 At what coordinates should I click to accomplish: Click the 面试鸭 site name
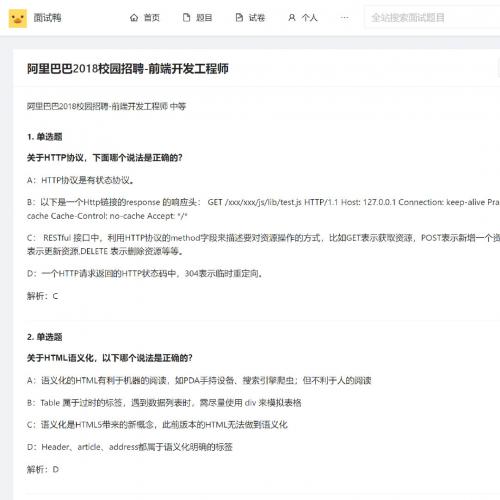click(47, 18)
